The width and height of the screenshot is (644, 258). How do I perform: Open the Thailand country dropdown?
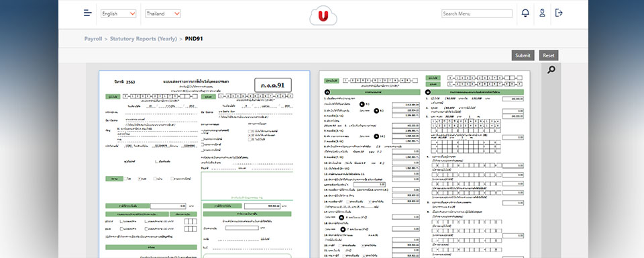[x=162, y=13]
